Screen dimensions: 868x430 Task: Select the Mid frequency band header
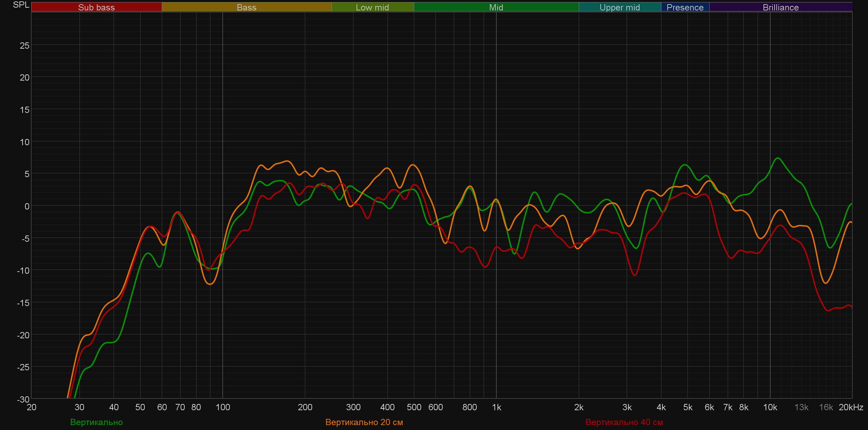[496, 7]
